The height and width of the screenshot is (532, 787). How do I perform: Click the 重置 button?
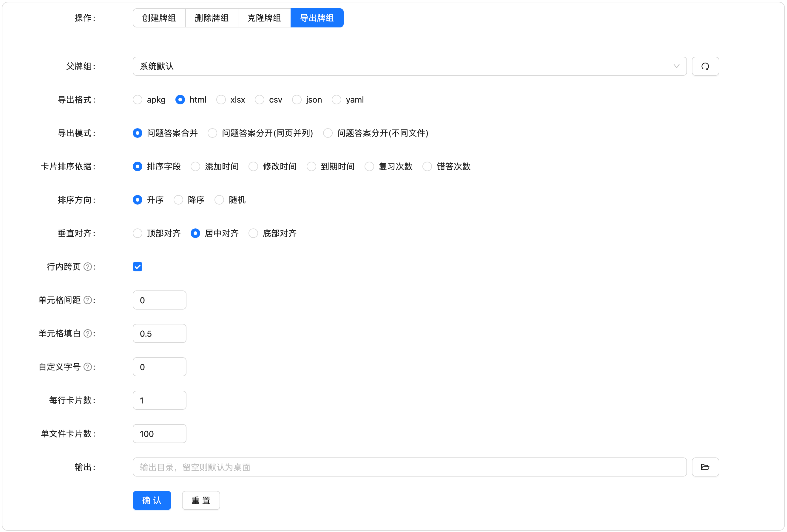click(x=201, y=500)
